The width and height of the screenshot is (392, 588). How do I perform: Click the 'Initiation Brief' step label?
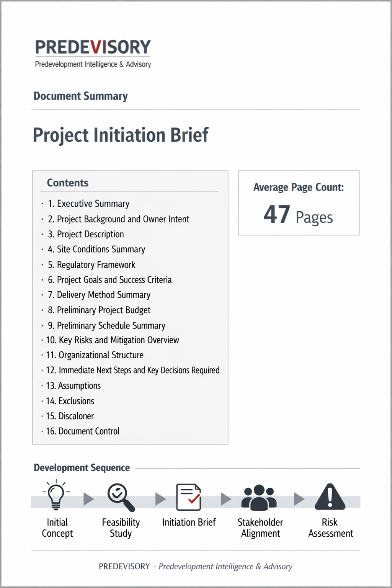pos(189,523)
